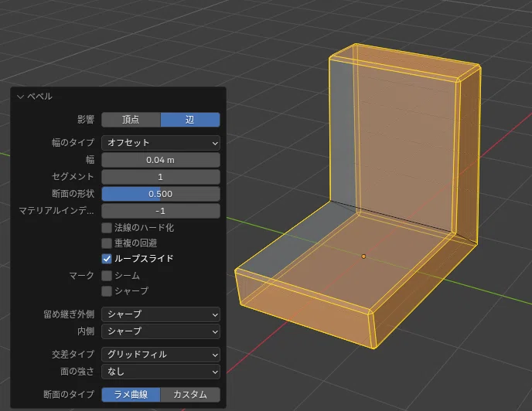532x411 pixels.
Task: Select 頂点 affect mode
Action: (x=131, y=120)
